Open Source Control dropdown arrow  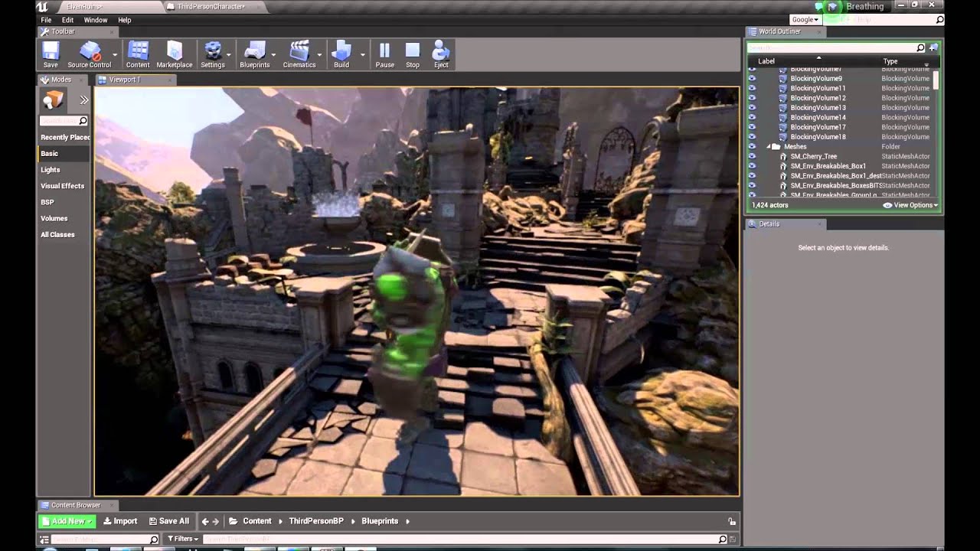tap(115, 54)
